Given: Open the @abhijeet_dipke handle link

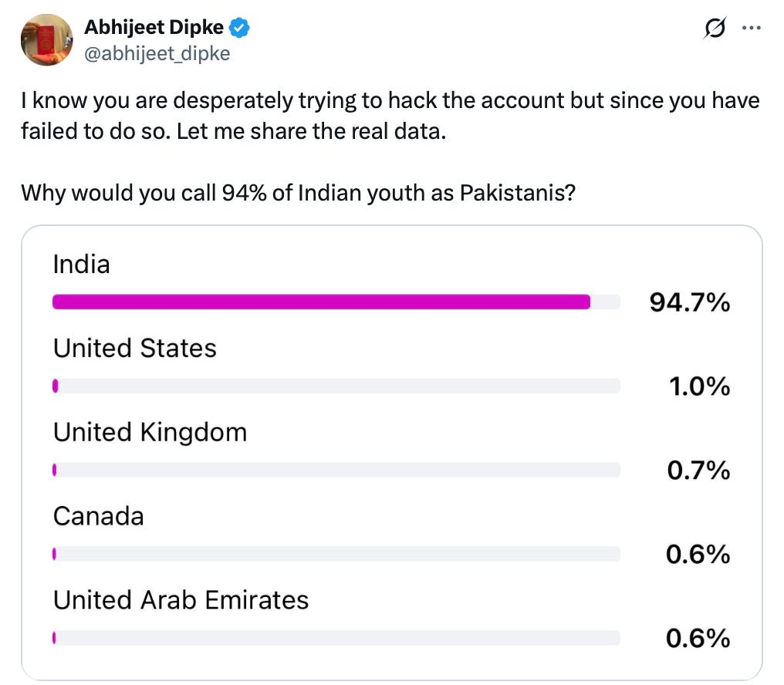Looking at the screenshot, I should coord(157,53).
